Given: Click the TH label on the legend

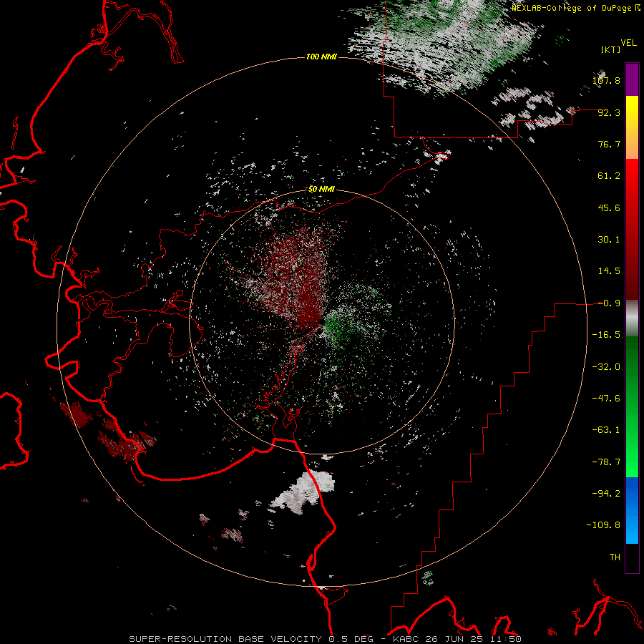Looking at the screenshot, I should click(x=615, y=557).
